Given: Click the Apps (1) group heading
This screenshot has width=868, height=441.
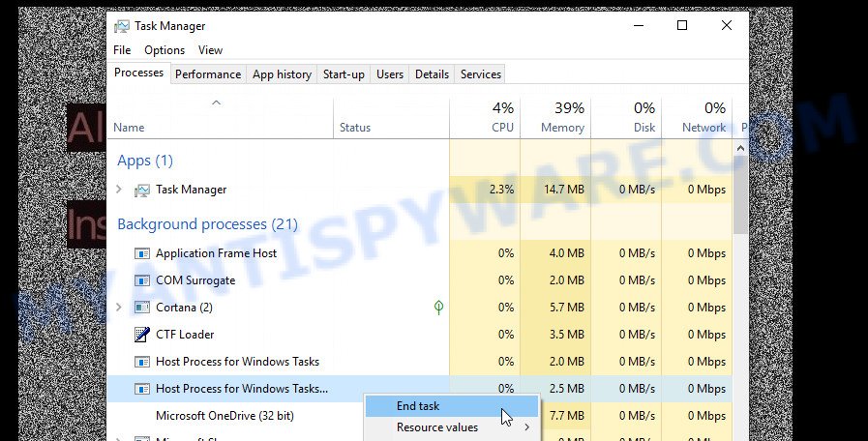Looking at the screenshot, I should [x=145, y=161].
